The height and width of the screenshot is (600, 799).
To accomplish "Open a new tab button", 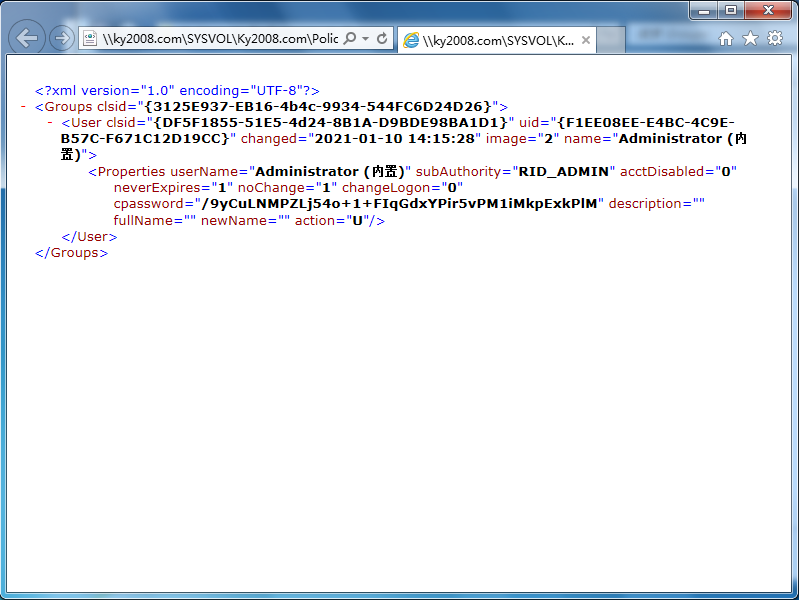I will tap(610, 39).
